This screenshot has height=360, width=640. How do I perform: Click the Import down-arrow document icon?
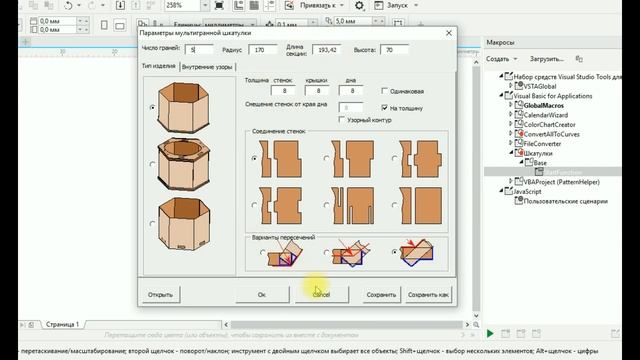coord(120,5)
